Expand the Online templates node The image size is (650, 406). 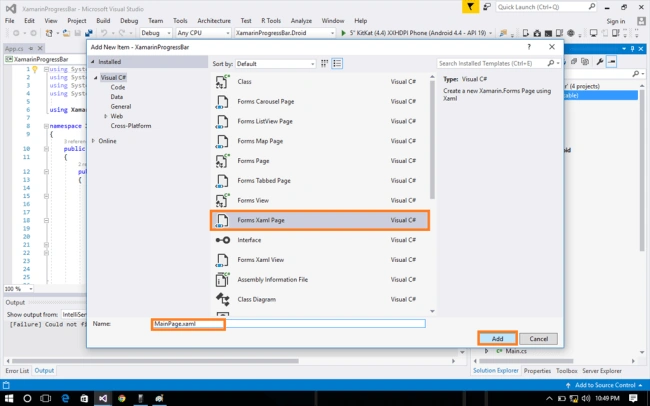click(93, 141)
